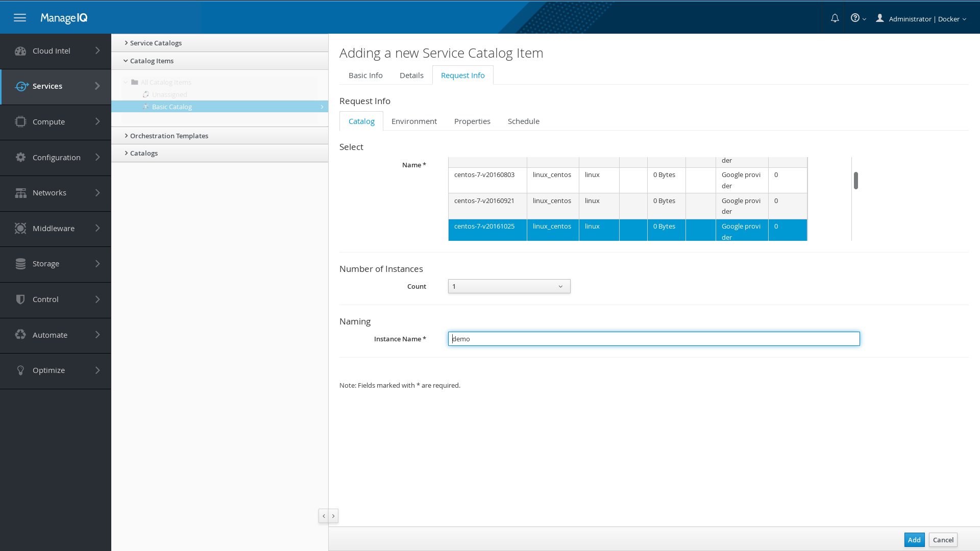Screen dimensions: 980x551
Task: Expand panel with right arrow button
Action: click(x=333, y=516)
